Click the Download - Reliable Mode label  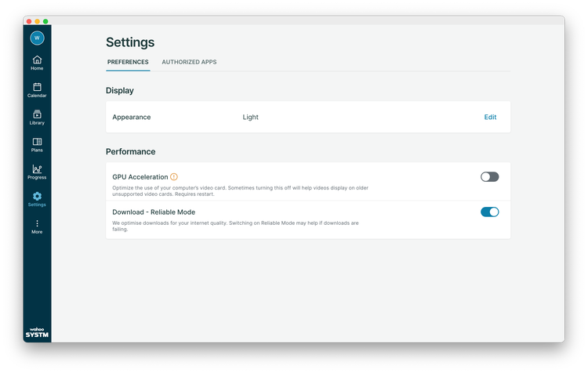(154, 212)
